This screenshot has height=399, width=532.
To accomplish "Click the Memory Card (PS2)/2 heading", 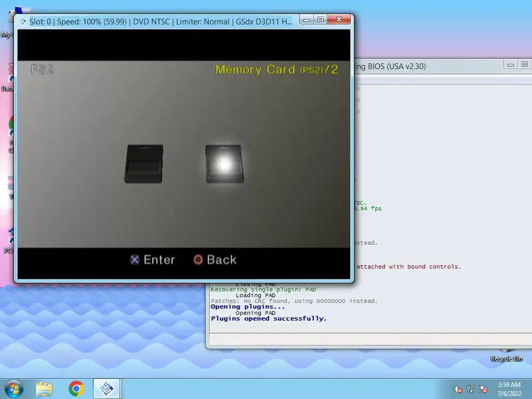I will click(x=277, y=70).
